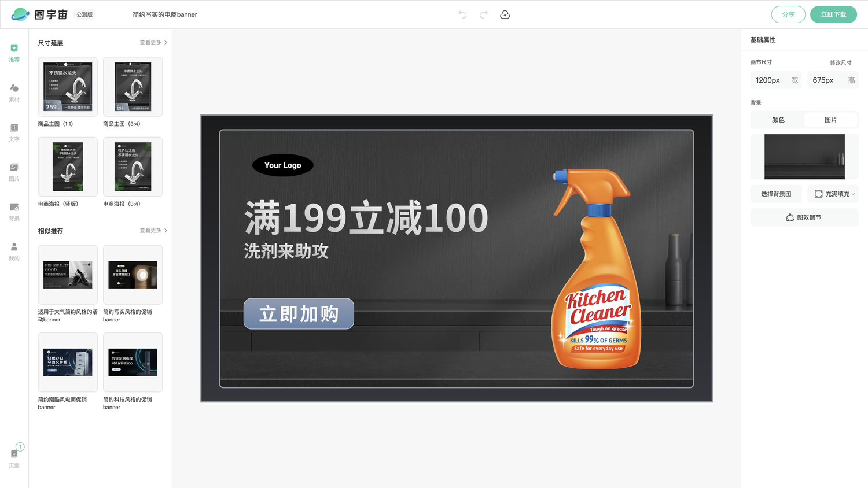868x488 pixels.
Task: Select the 满199立减100 headline text
Action: click(366, 218)
